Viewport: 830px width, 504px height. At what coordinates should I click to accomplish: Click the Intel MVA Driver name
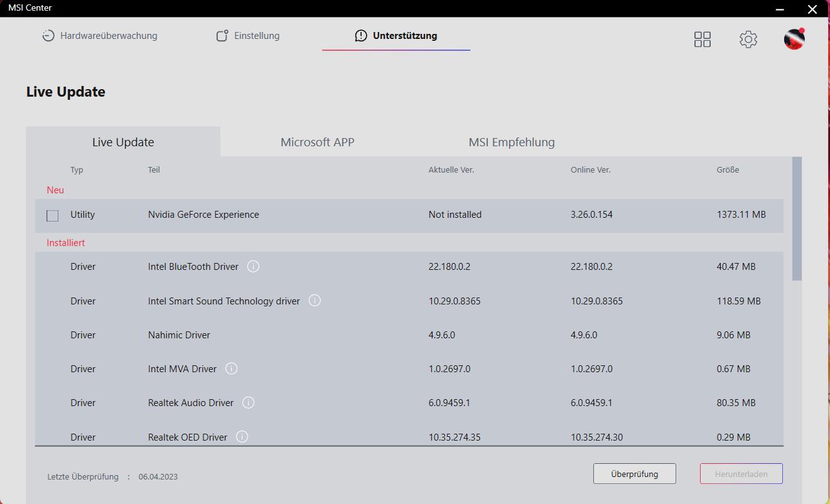(x=182, y=368)
